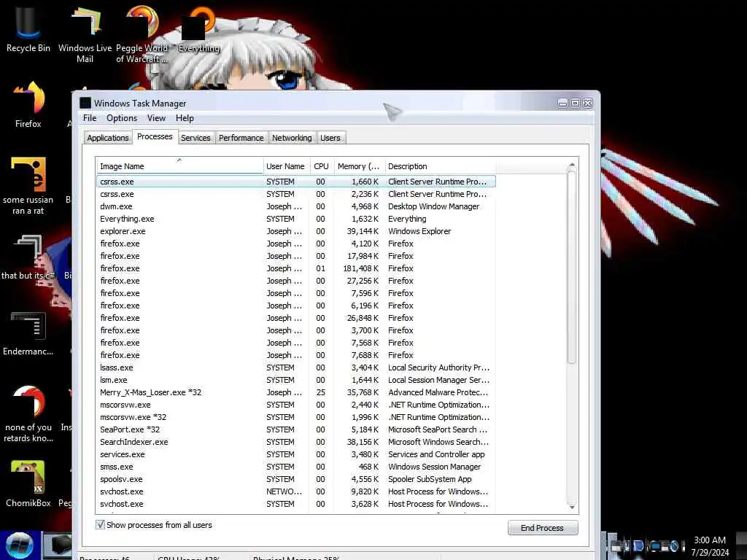Toggle Show processes from all users
The image size is (747, 560).
pyautogui.click(x=100, y=525)
